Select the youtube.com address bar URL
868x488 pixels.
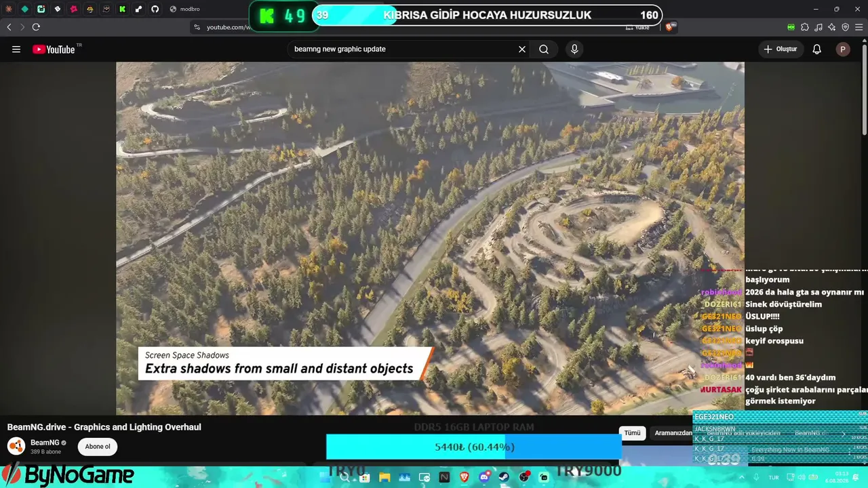(x=229, y=27)
